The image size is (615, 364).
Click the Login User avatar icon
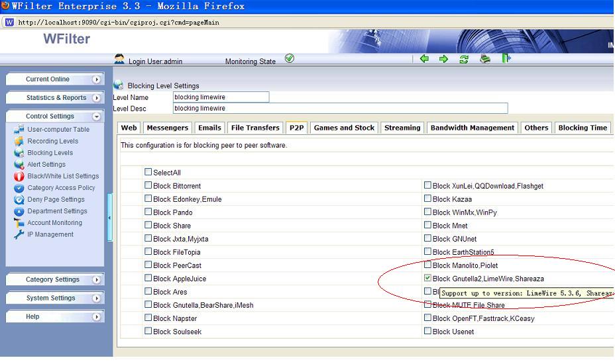pos(119,59)
